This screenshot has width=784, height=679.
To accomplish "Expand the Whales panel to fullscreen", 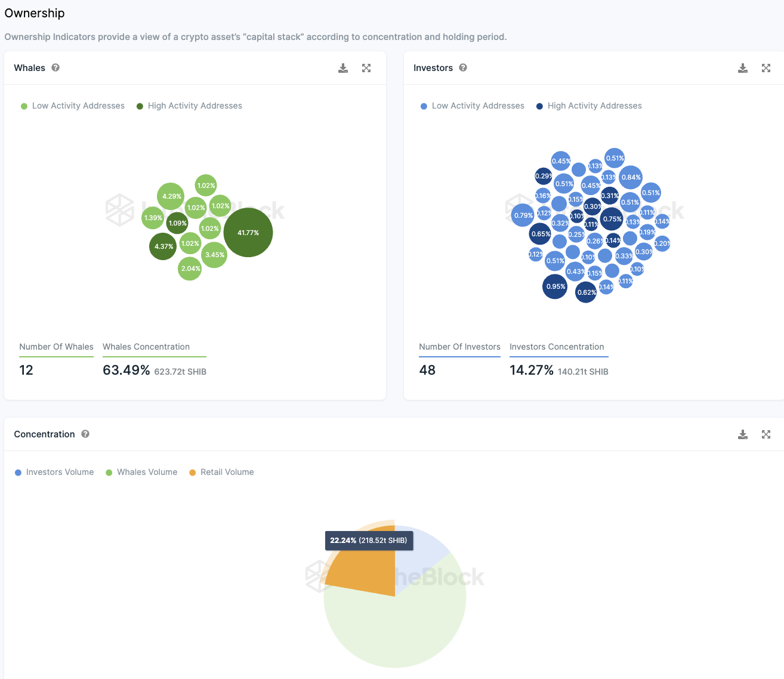I will click(366, 68).
